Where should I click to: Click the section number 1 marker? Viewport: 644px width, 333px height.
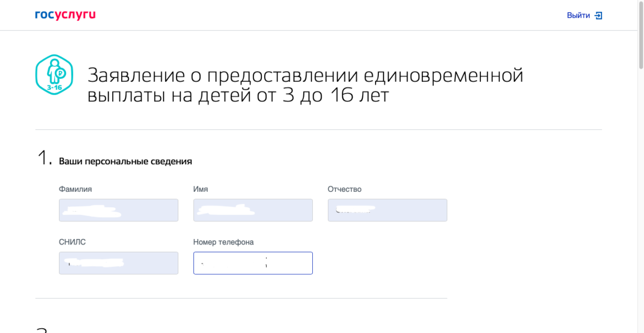point(43,159)
